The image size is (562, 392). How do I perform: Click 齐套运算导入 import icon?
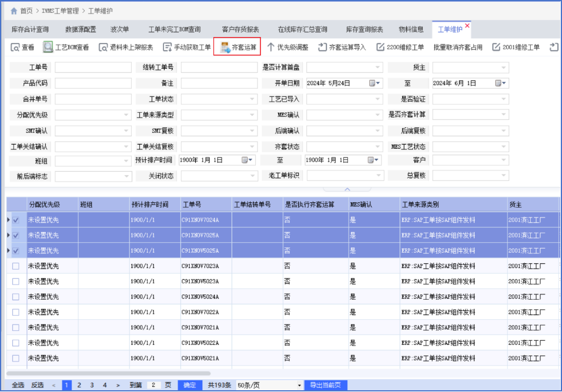pos(322,48)
